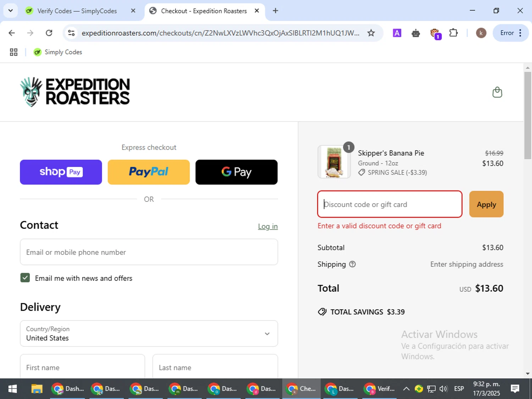532x399 pixels.
Task: Open the shopping bag cart icon
Action: pyautogui.click(x=497, y=92)
